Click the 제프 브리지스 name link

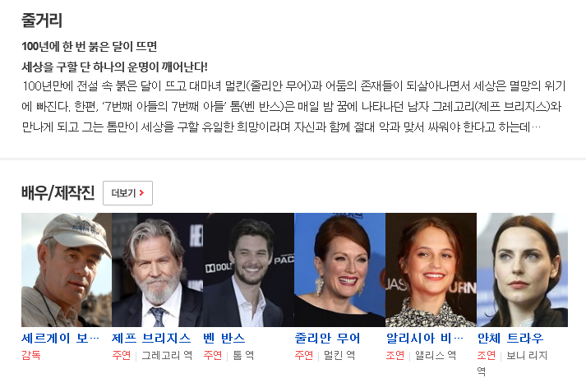pyautogui.click(x=151, y=339)
